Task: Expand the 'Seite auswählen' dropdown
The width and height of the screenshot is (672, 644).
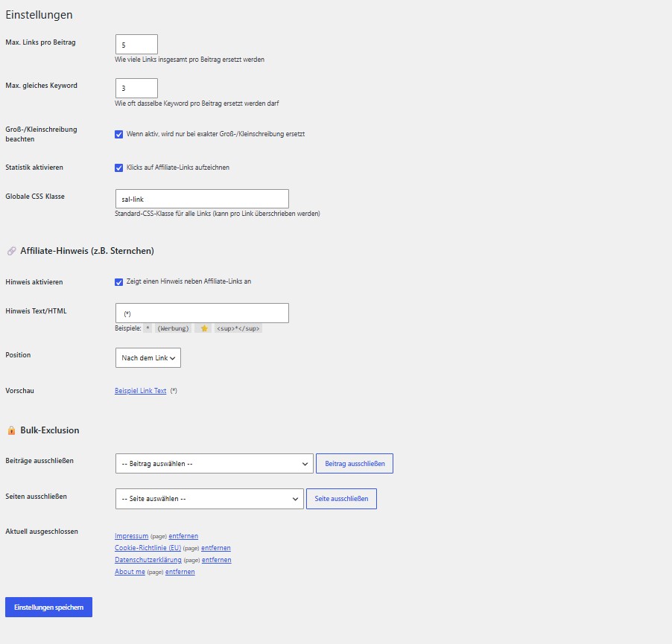Action: 209,499
